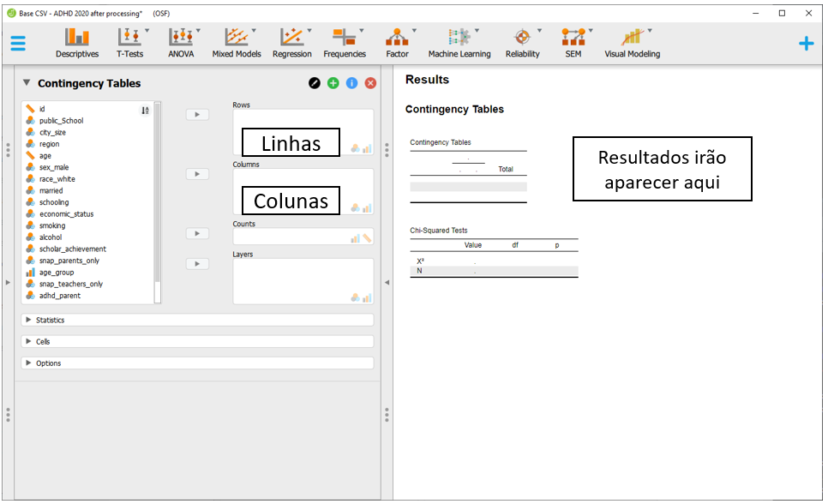Select the sex_male variable in list
This screenshot has height=504, width=828.
[x=54, y=167]
